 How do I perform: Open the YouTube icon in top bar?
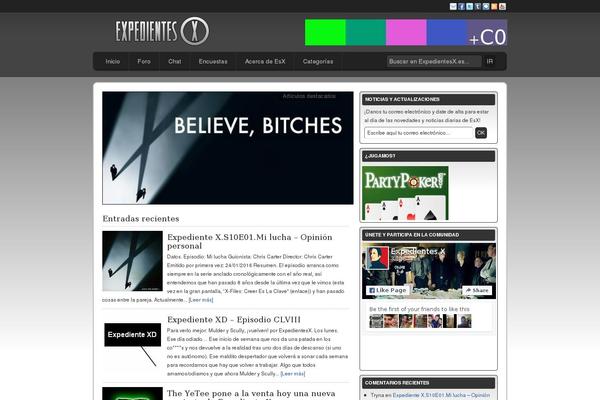[502, 7]
